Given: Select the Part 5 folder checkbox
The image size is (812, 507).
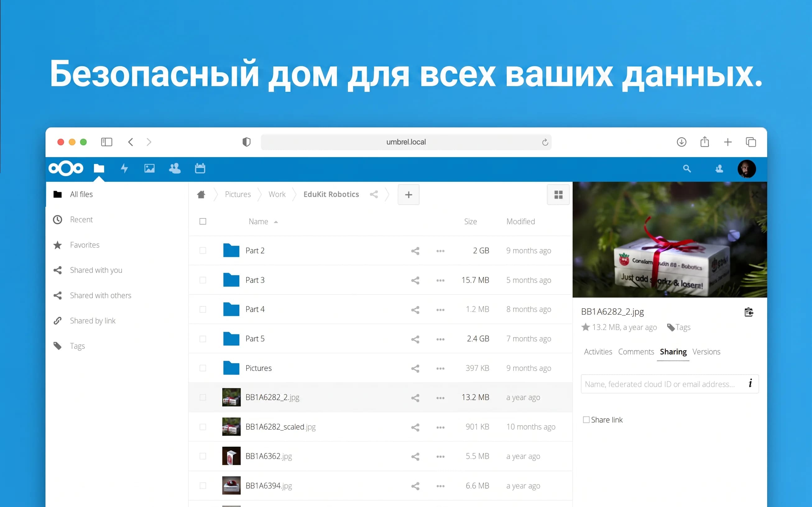Looking at the screenshot, I should tap(203, 339).
